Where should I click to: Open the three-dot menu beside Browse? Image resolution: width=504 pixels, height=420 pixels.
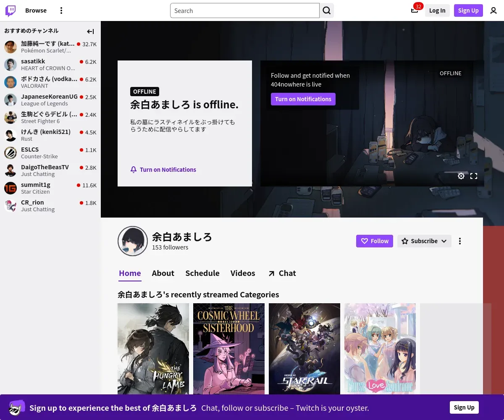point(61,10)
